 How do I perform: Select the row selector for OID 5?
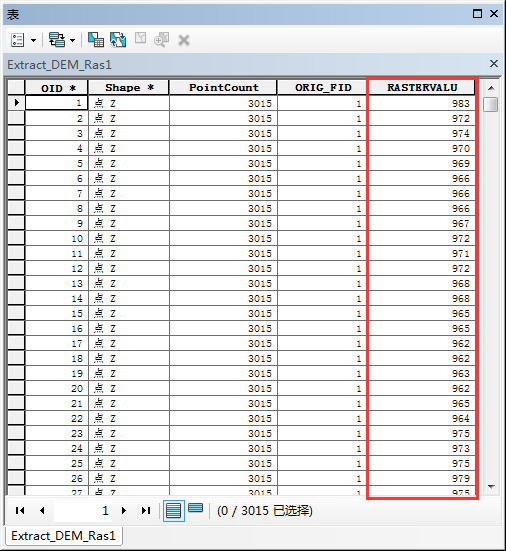(x=16, y=163)
